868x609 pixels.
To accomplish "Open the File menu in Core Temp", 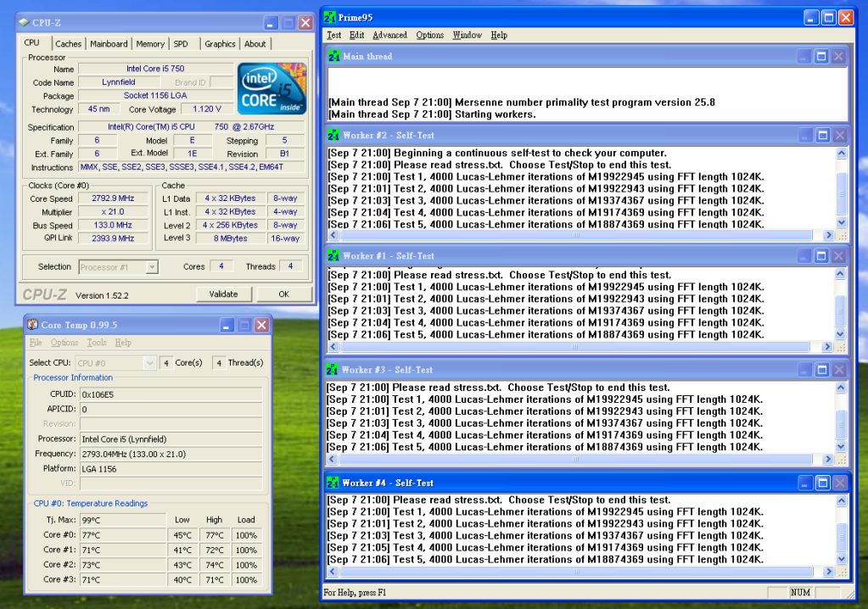I will [x=36, y=343].
